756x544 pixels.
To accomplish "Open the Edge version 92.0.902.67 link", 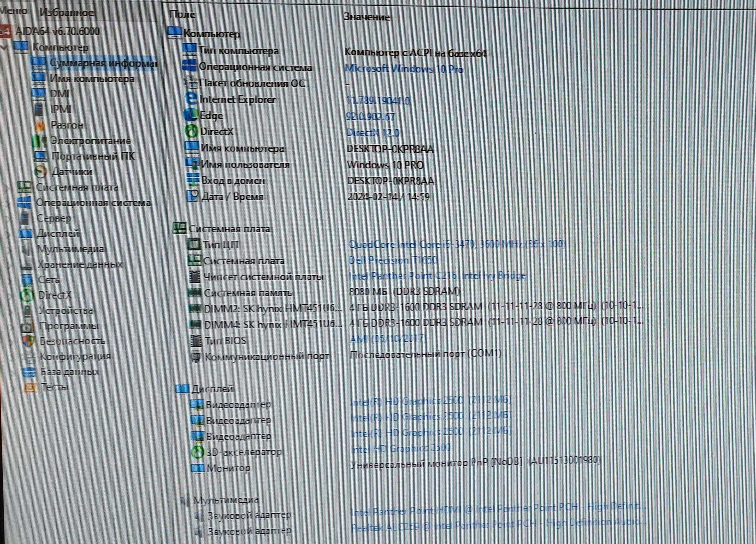I will pos(370,117).
